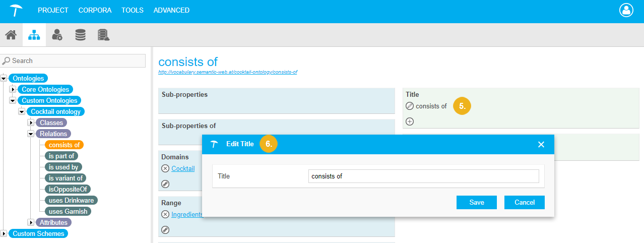Click the home icon in toolbar
This screenshot has width=644, height=243.
tap(11, 35)
